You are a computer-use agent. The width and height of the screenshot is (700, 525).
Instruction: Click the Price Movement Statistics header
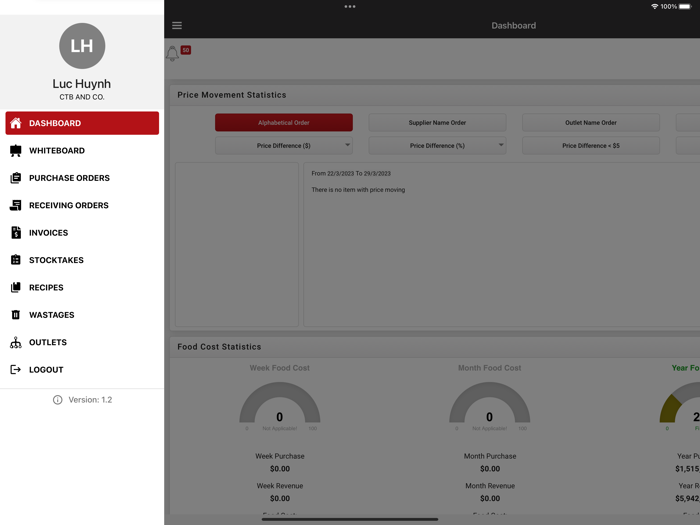point(232,95)
